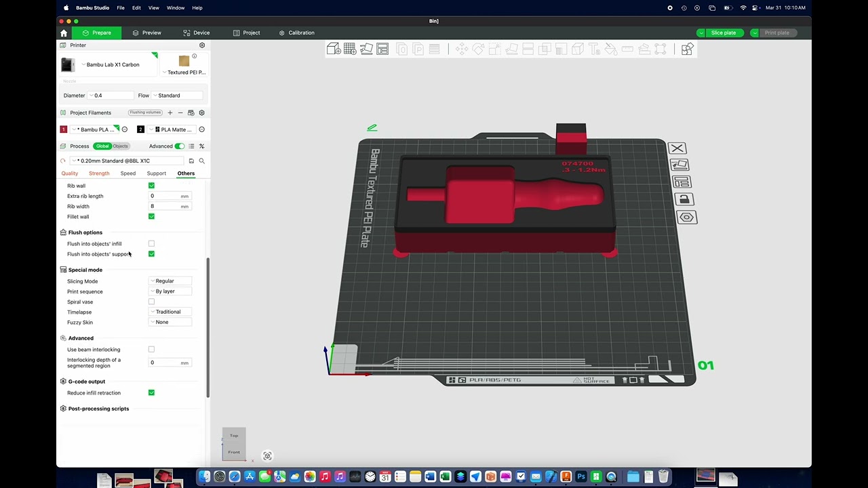This screenshot has height=488, width=868.
Task: Enable Flush into objects' infill
Action: point(151,243)
